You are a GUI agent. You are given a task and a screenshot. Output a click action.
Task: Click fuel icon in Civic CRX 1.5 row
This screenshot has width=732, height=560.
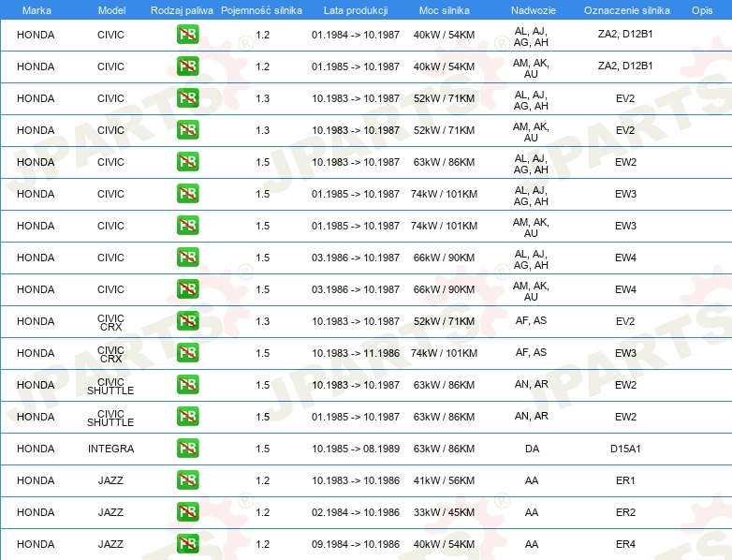coord(187,353)
